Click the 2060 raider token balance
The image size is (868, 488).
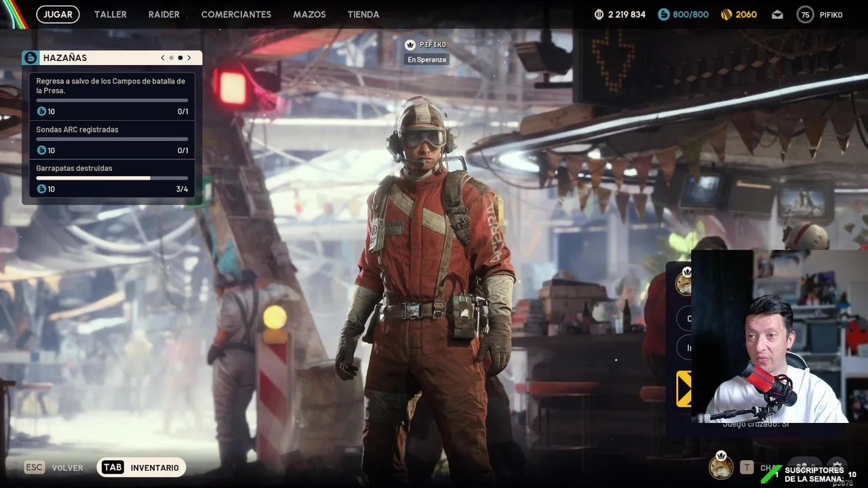[746, 14]
